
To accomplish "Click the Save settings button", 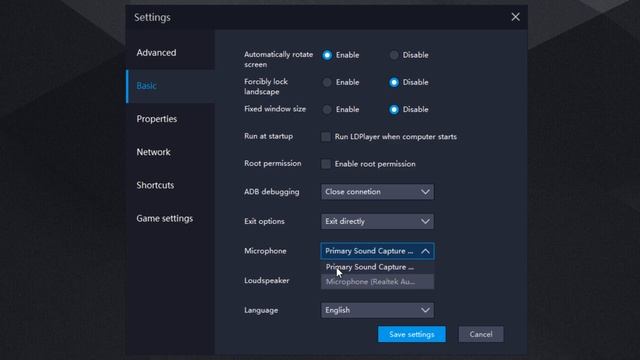I will 411,334.
